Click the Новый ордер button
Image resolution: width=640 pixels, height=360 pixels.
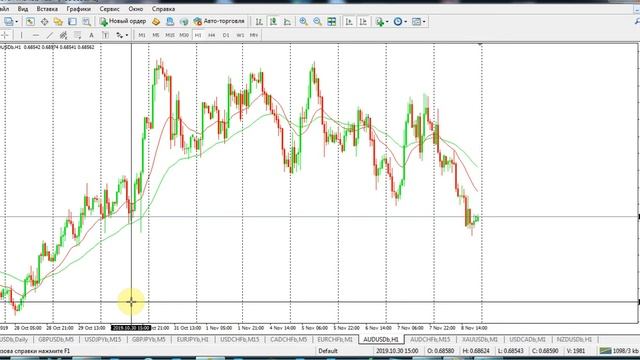click(123, 21)
